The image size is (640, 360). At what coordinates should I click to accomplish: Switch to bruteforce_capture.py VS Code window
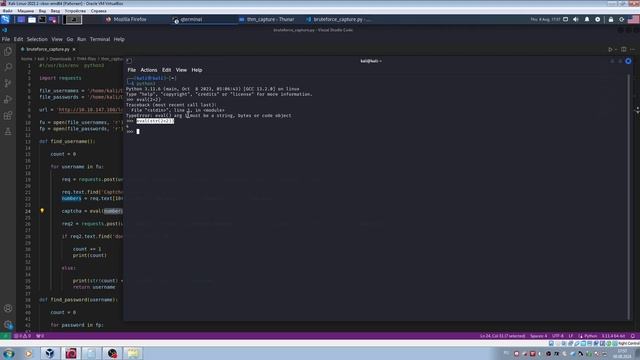pos(338,19)
